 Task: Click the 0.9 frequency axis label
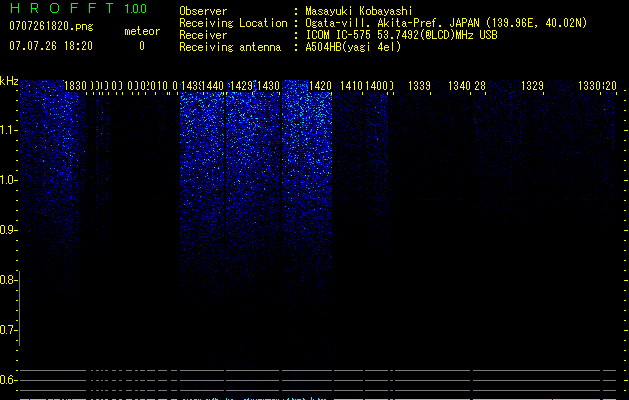7,230
